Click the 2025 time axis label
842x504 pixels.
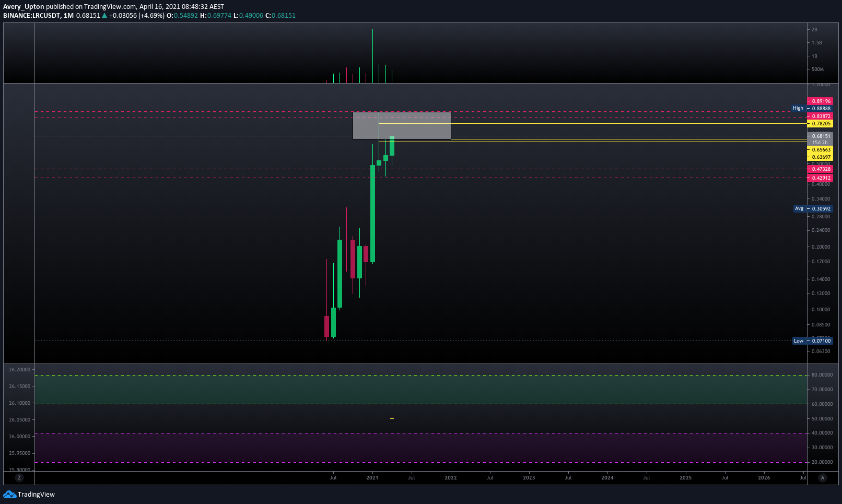click(686, 478)
